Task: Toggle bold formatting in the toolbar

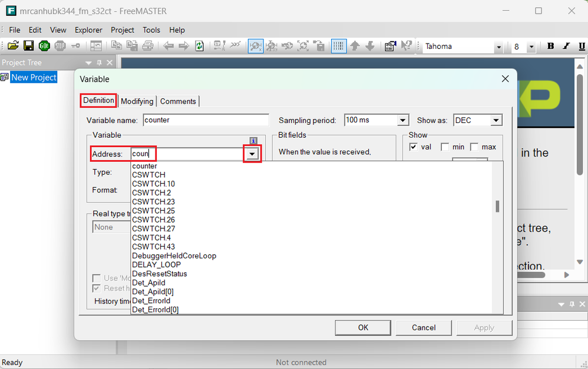Action: (550, 46)
